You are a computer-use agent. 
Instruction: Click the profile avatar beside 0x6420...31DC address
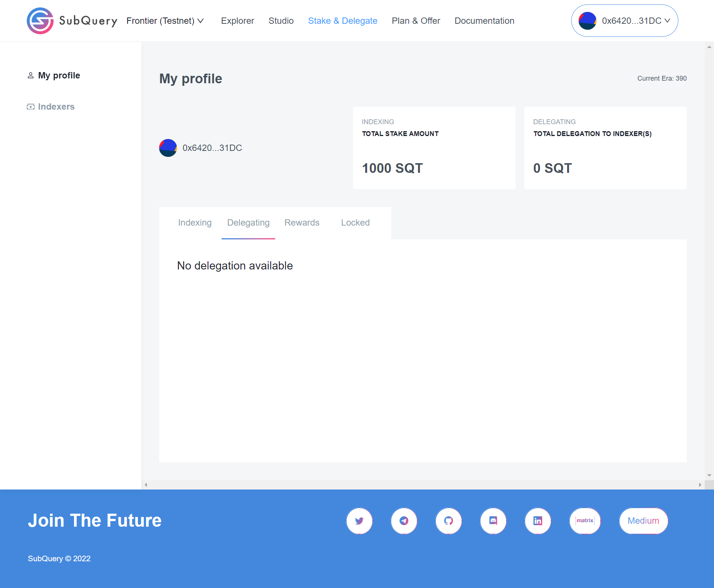coord(168,148)
